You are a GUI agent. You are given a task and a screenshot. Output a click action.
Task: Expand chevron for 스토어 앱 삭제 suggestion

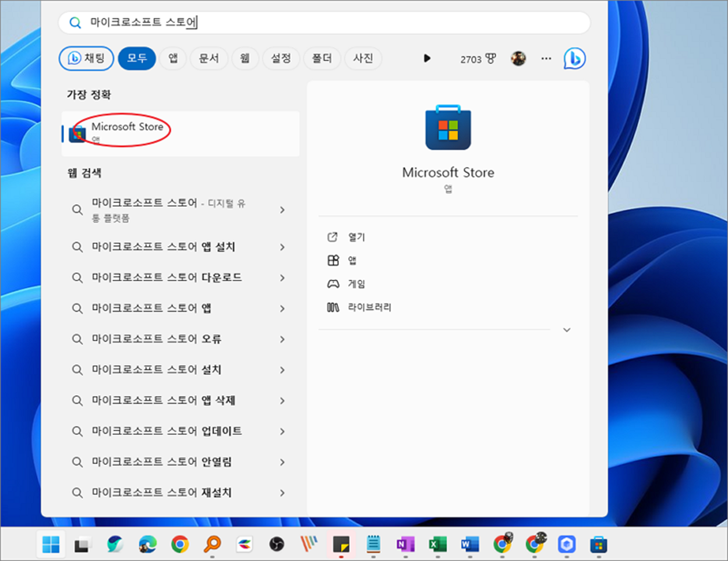[x=282, y=401]
